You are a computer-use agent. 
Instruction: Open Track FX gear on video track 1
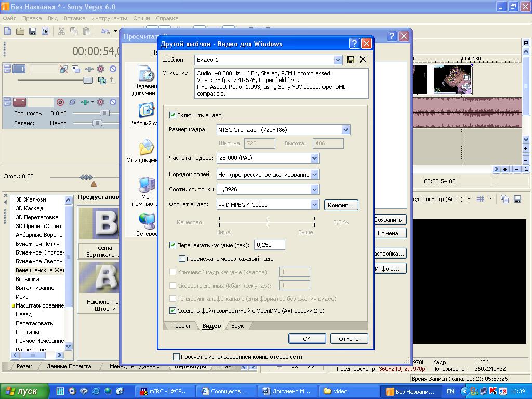100,69
